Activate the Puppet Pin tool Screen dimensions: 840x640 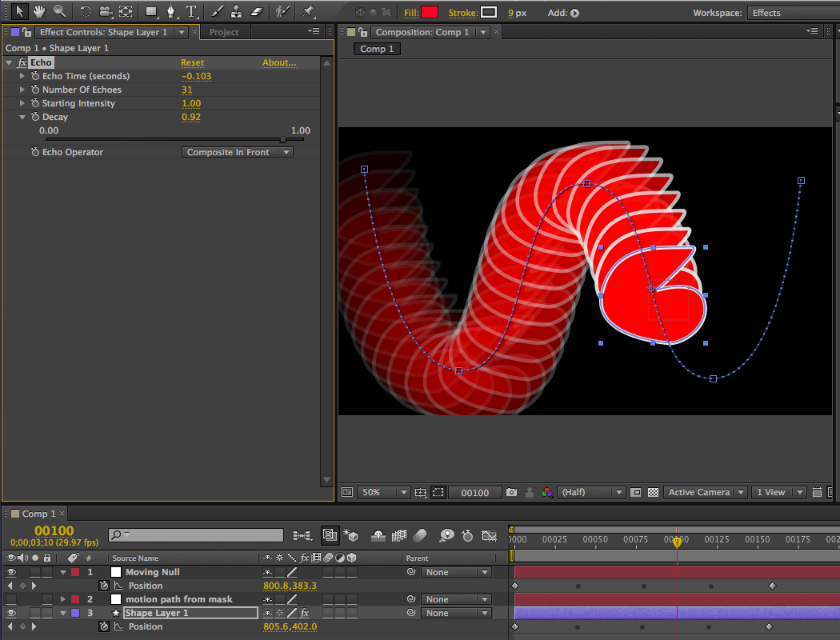[309, 12]
